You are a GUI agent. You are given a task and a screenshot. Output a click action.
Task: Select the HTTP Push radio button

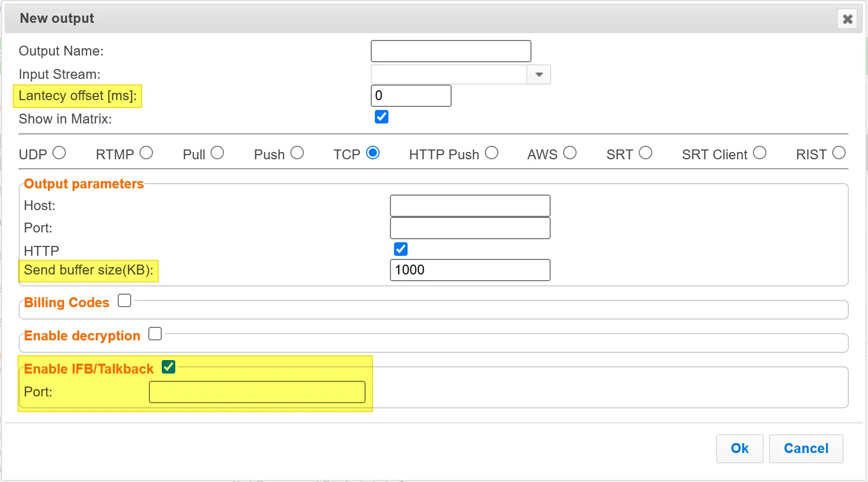pyautogui.click(x=492, y=153)
